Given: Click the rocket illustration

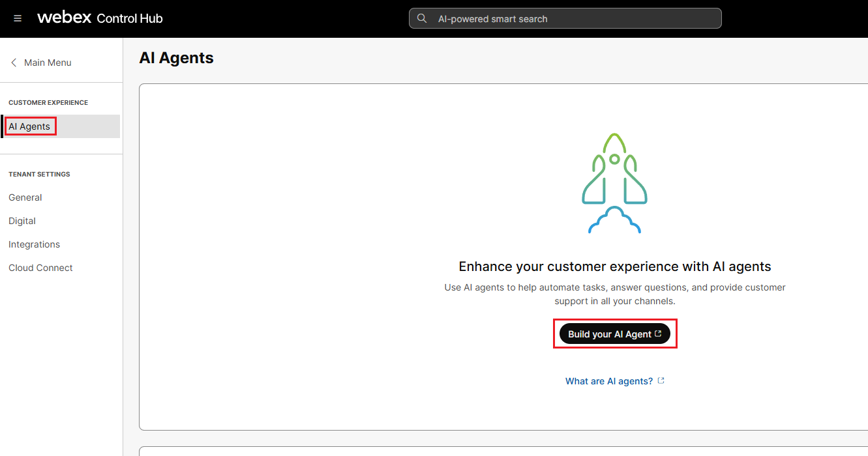Looking at the screenshot, I should point(614,183).
